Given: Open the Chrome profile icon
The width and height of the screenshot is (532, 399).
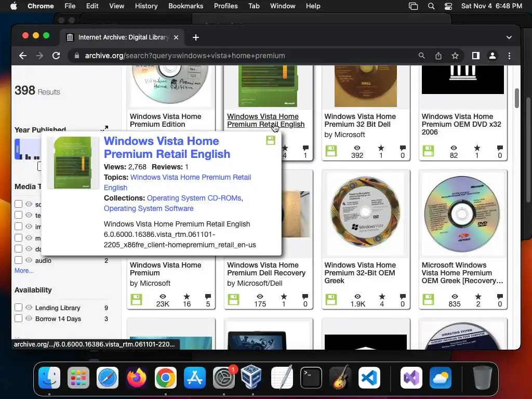Looking at the screenshot, I should tap(493, 56).
